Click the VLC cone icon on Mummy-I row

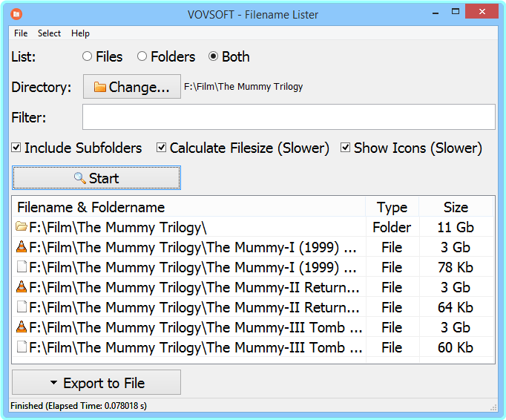tap(22, 248)
